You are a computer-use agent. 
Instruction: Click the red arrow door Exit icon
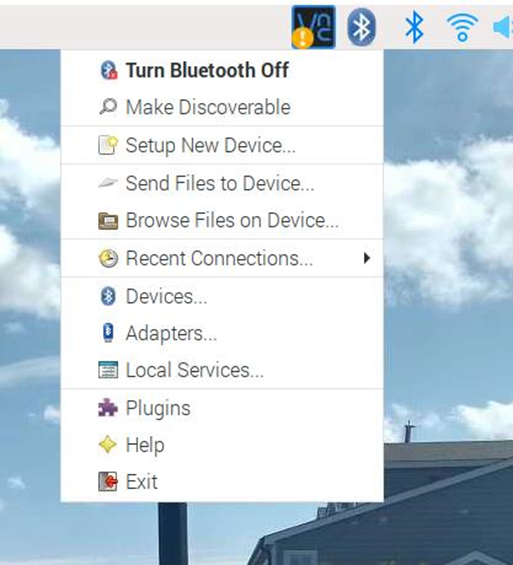point(108,482)
